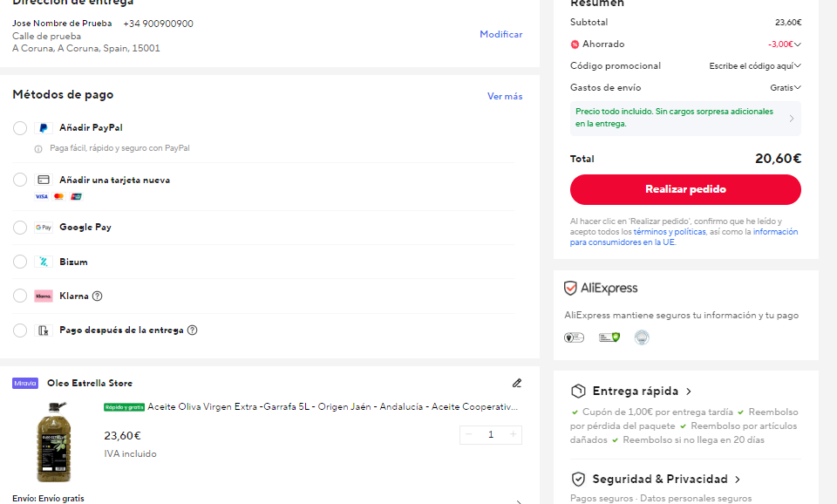Click the olive oil bottle thumbnail
Viewport: 837px width, 504px height.
53,443
